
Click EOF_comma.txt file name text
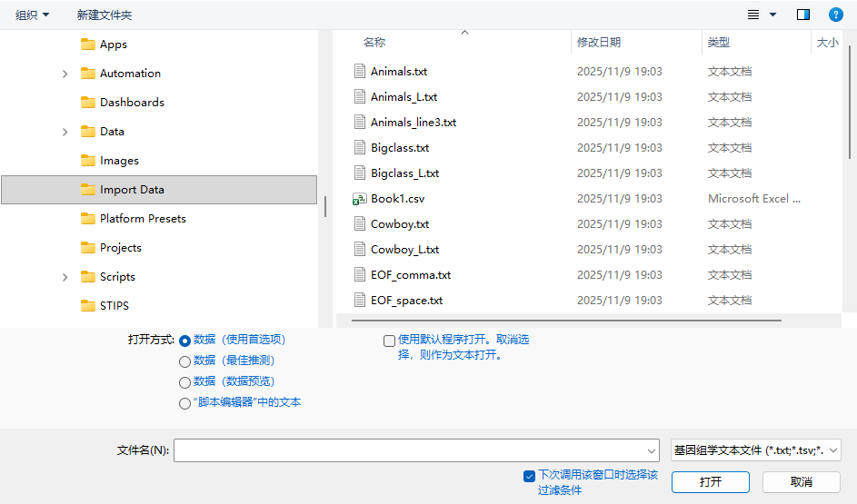pyautogui.click(x=411, y=275)
